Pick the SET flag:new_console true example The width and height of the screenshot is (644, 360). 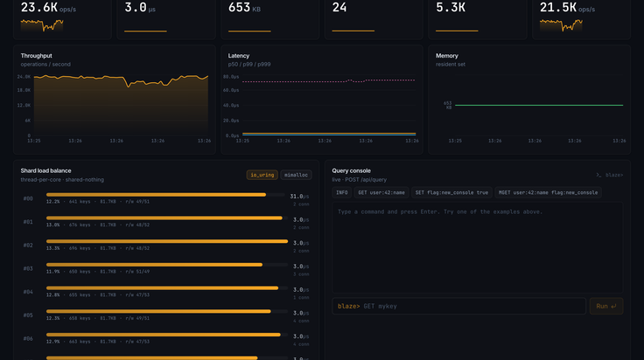point(451,193)
